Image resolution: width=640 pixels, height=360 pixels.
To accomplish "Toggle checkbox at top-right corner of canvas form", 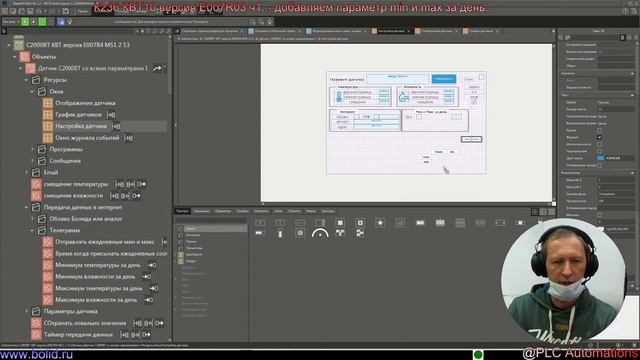I will (481, 77).
